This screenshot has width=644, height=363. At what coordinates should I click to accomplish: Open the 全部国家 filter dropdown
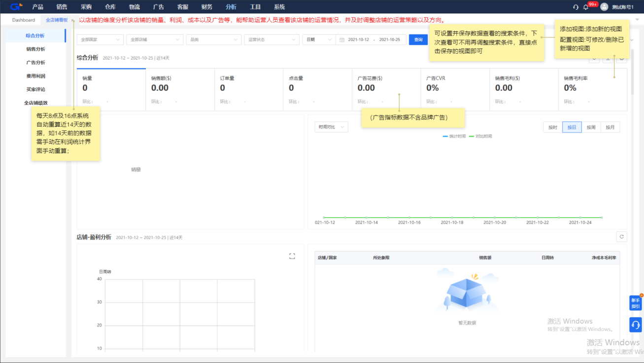pos(100,39)
